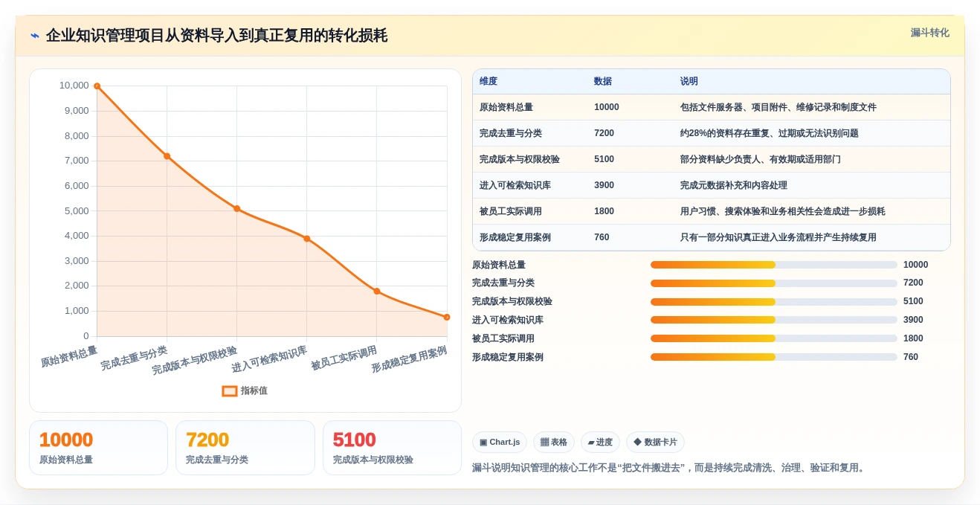Click the progress bar for 进入可检索知识库

[x=774, y=320]
